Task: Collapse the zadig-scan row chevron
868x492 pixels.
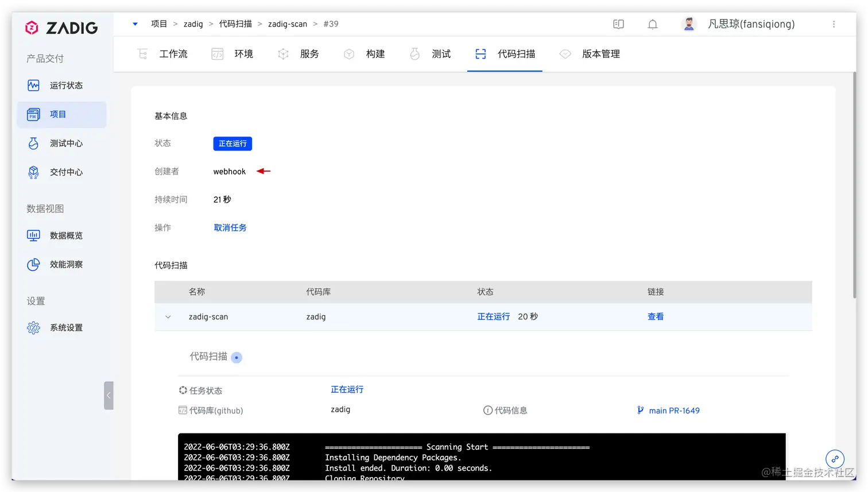Action: 168,317
